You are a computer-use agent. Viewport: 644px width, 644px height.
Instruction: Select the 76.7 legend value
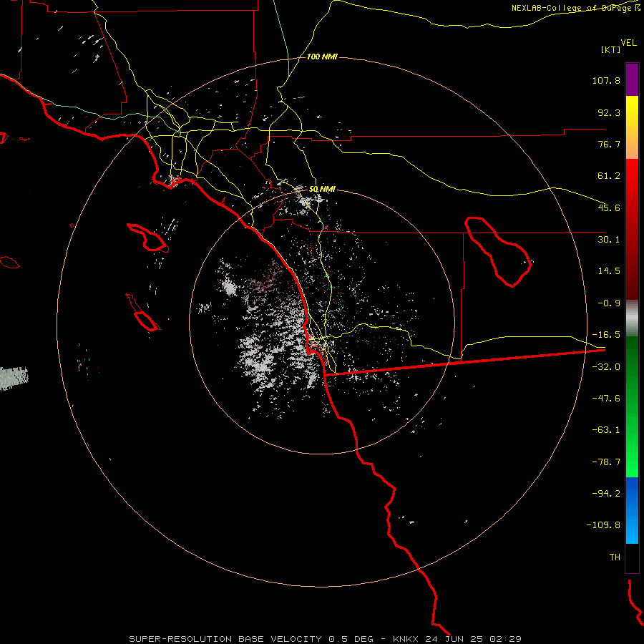pyautogui.click(x=609, y=144)
